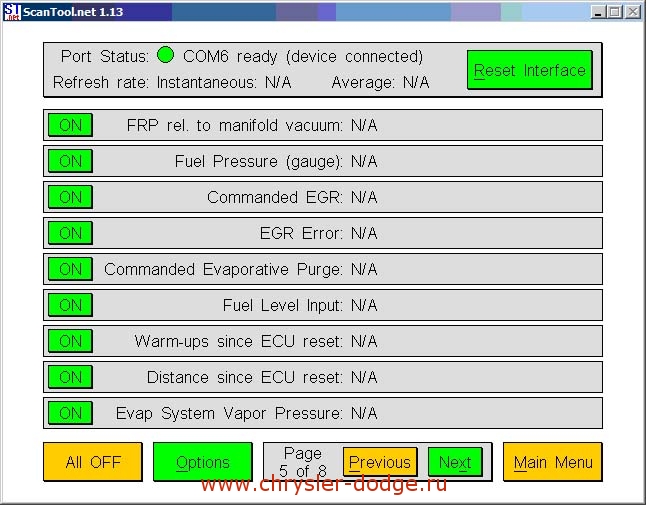This screenshot has width=646, height=505.
Task: Open the Options dialog
Action: (x=203, y=462)
